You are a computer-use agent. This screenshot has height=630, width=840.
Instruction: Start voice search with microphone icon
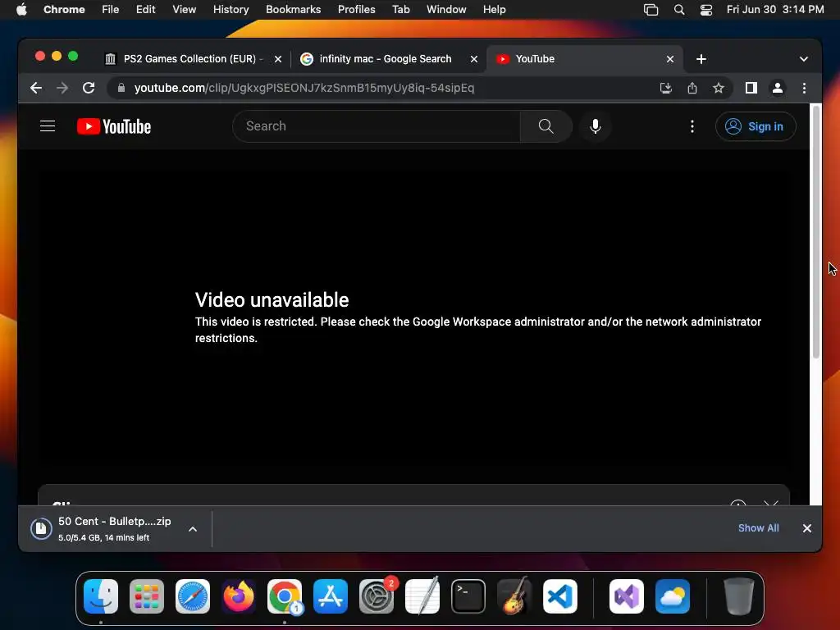point(596,126)
